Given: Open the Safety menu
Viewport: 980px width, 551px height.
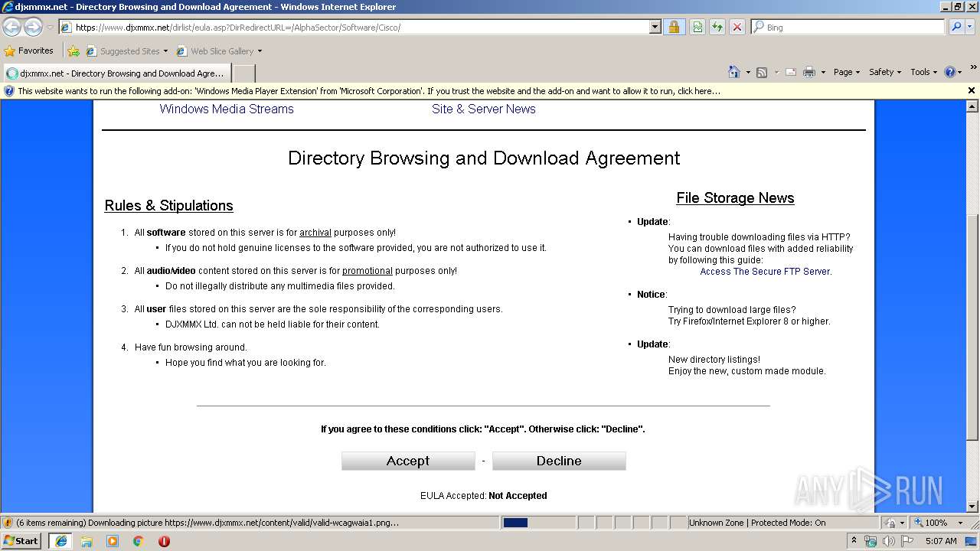Looking at the screenshot, I should pyautogui.click(x=885, y=72).
